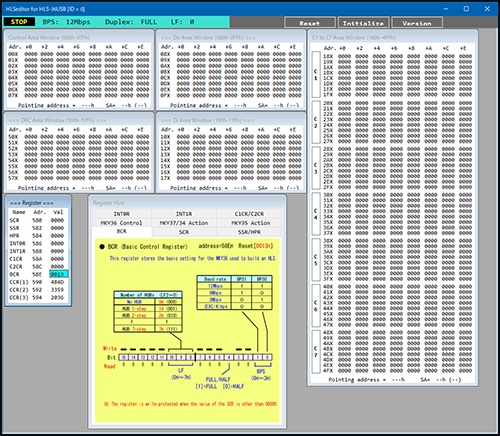500x436 pixels.
Task: Select the MKY36 Control tab
Action: (x=122, y=223)
